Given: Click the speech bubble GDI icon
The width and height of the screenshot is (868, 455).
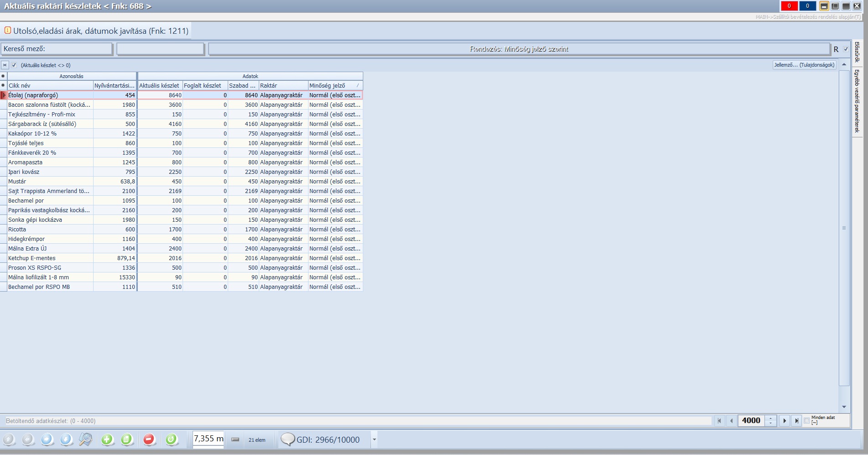Looking at the screenshot, I should (288, 439).
